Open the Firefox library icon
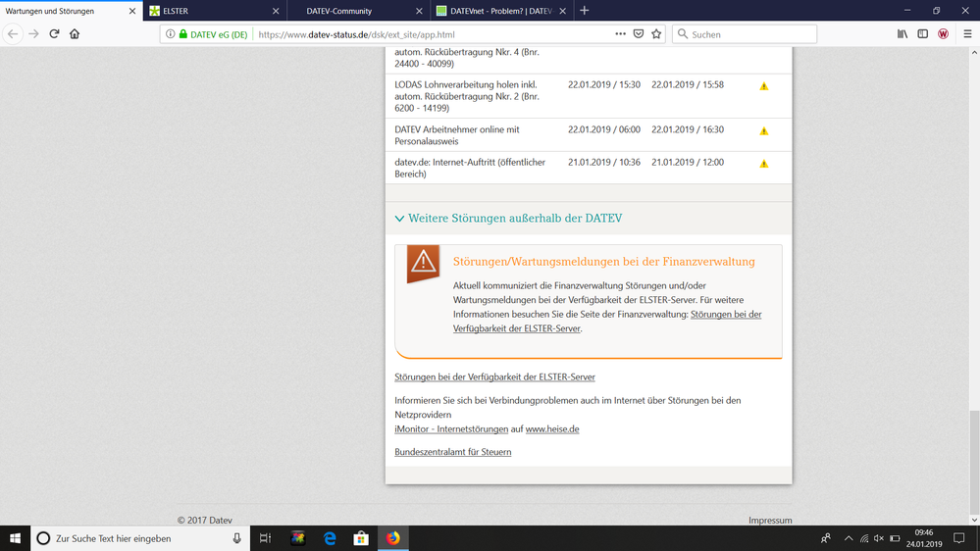 [903, 33]
